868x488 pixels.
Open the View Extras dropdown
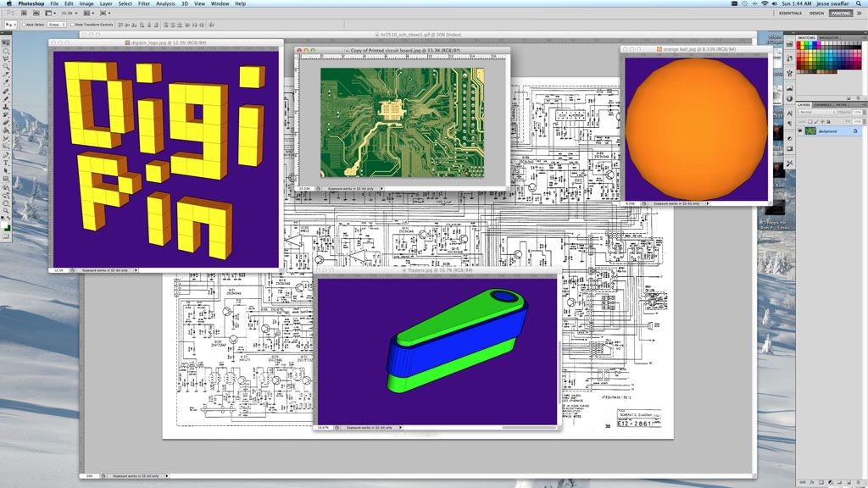coord(50,13)
